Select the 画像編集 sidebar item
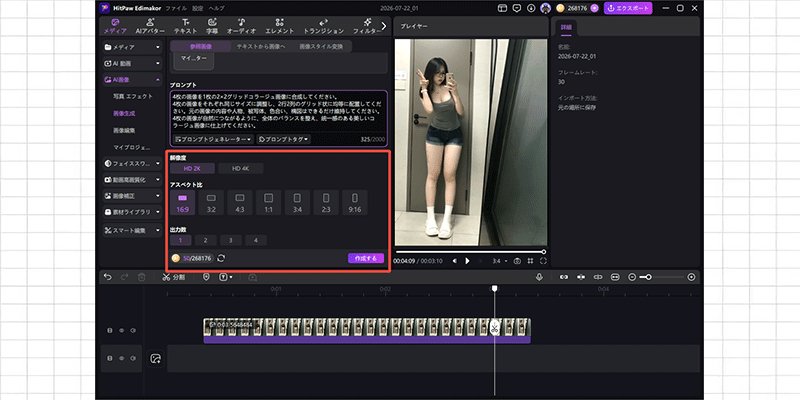 (124, 131)
